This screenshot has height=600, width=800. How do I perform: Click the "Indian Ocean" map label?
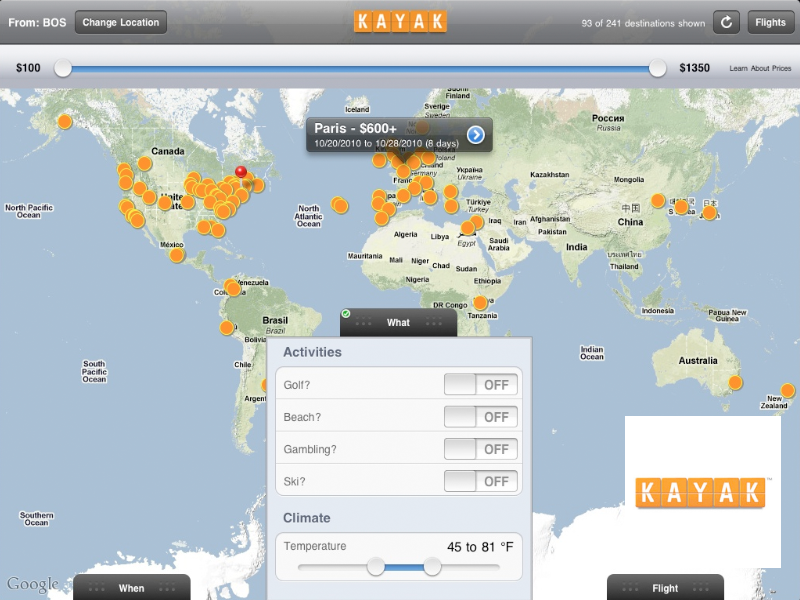tap(592, 353)
